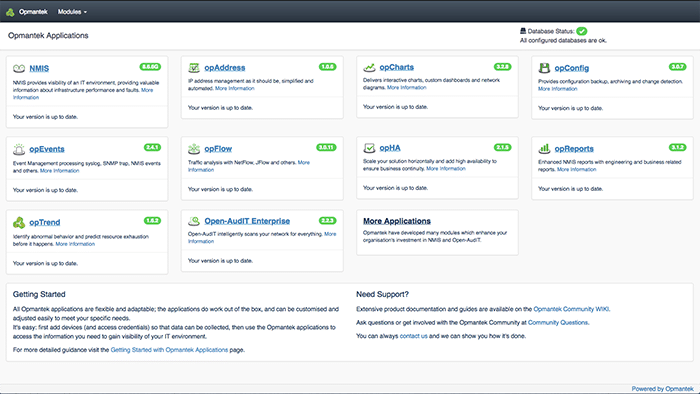Visit the Opmantek Community WIKI link
The image size is (700, 394).
tap(571, 309)
